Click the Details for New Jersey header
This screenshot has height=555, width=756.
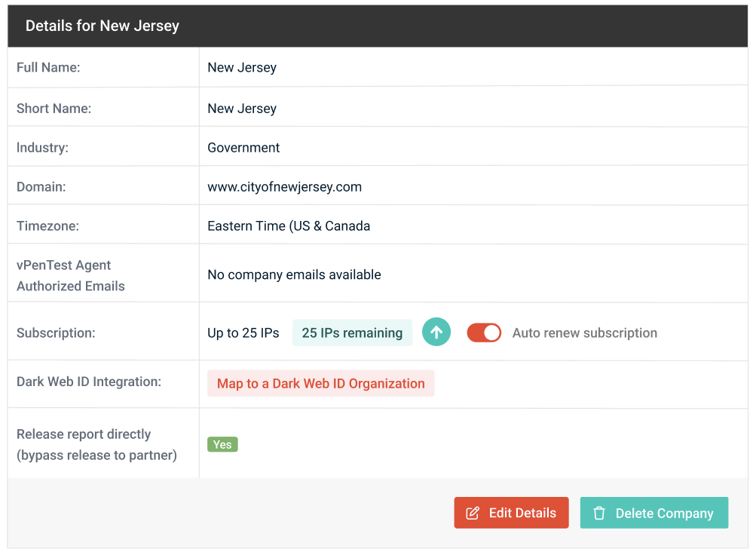point(103,26)
